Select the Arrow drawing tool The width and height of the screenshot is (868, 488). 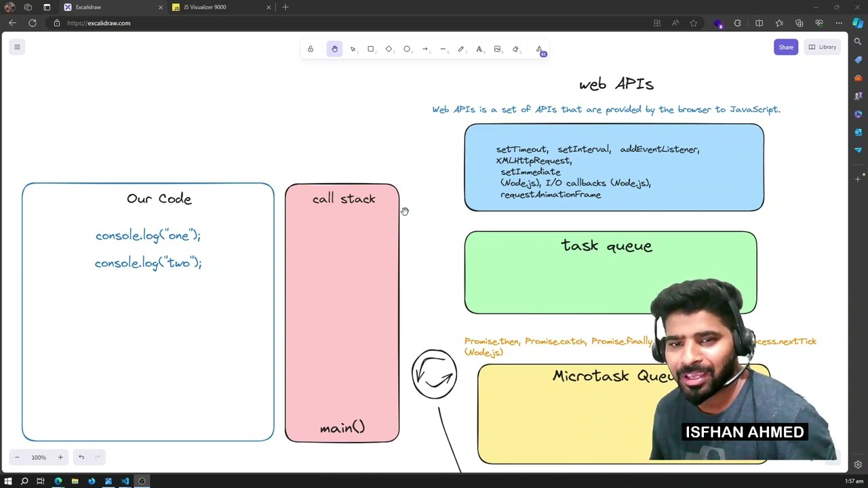[x=425, y=49]
